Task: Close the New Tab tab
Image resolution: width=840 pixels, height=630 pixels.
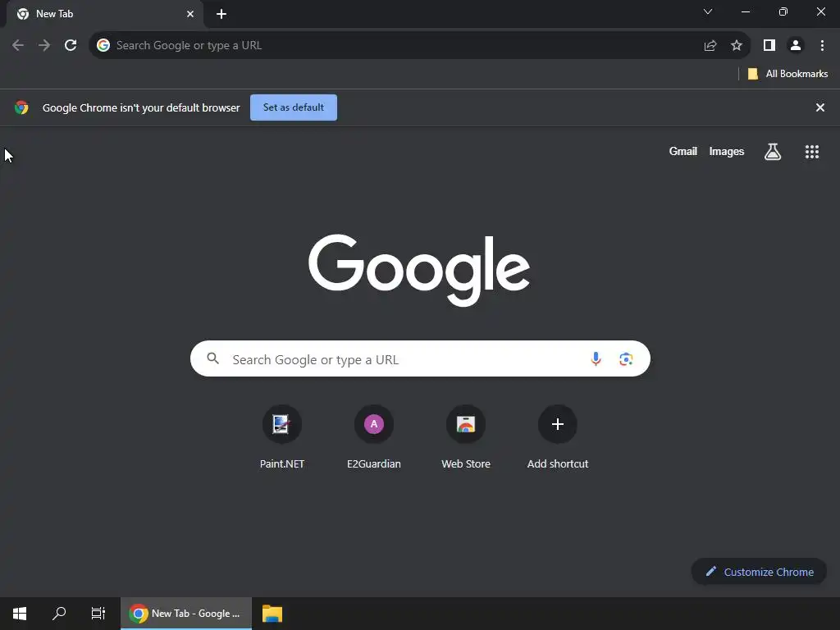Action: (190, 14)
